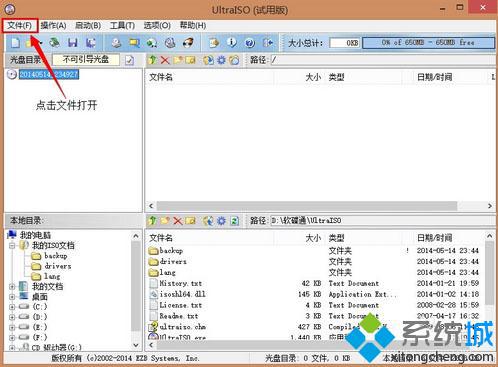Viewport: 498px width, 367px height.
Task: Click the Add icon in local pane toolbar
Action: (209, 221)
